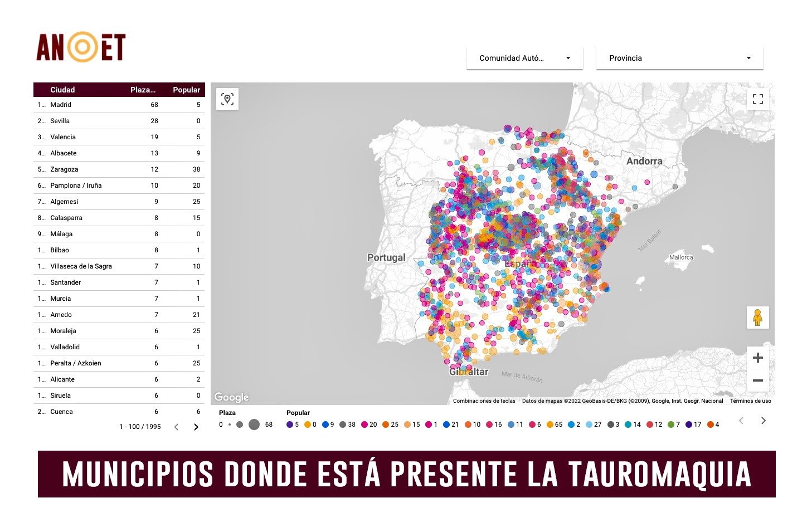Select the Zaragoza row in table
812x532 pixels.
pyautogui.click(x=64, y=169)
